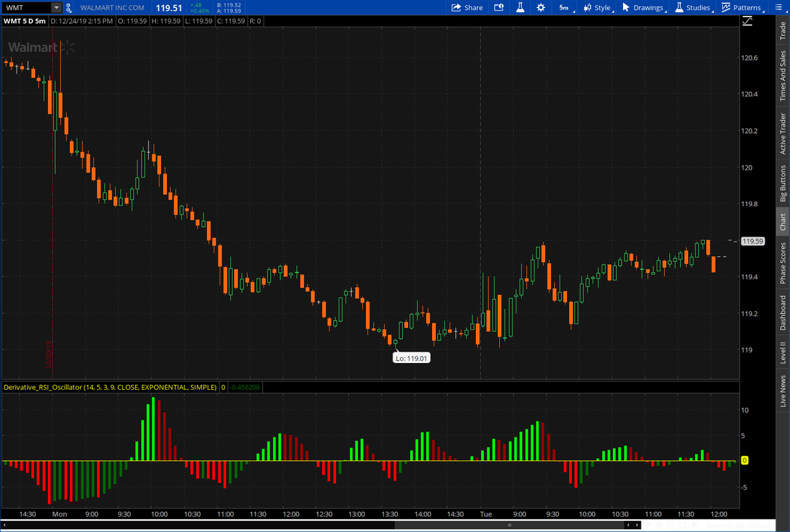790x532 pixels.
Task: Click the WMT 5 D 5m chart label
Action: pos(24,21)
